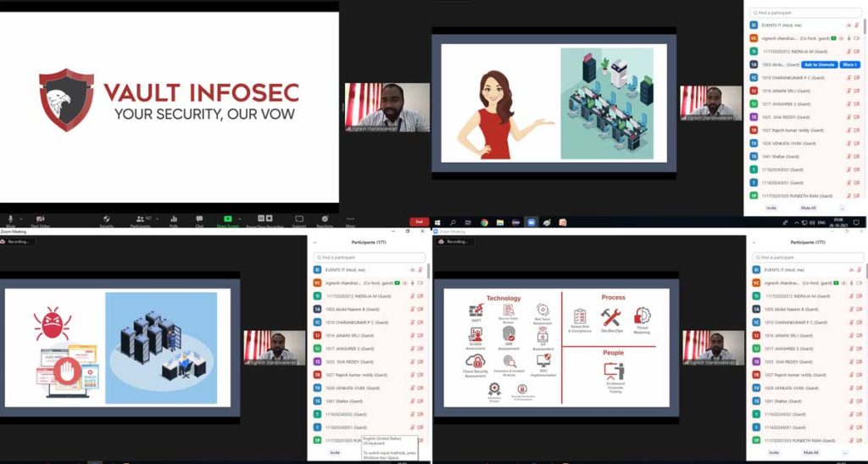Open the More menu in Zoom toolbar
The height and width of the screenshot is (464, 868).
pos(350,221)
